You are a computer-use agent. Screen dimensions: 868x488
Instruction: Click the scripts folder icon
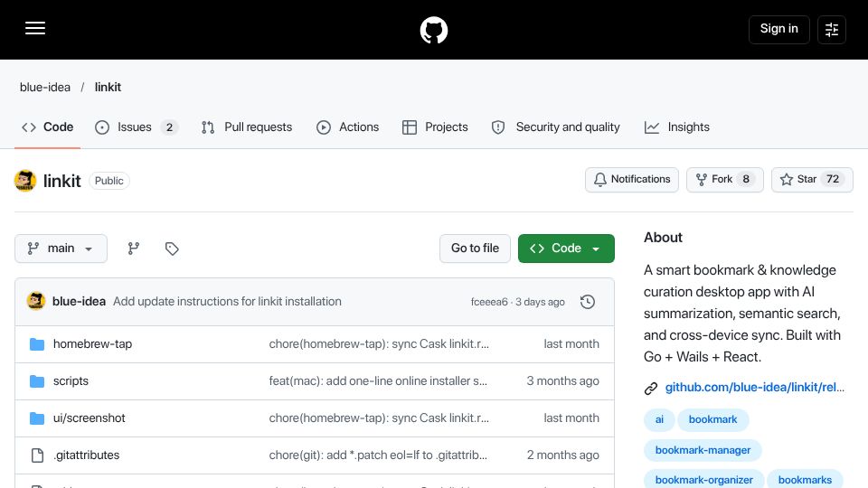[x=37, y=381]
